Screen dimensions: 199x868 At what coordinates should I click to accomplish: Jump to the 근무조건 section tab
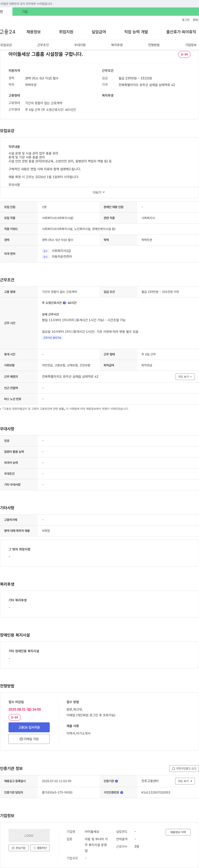click(x=43, y=45)
